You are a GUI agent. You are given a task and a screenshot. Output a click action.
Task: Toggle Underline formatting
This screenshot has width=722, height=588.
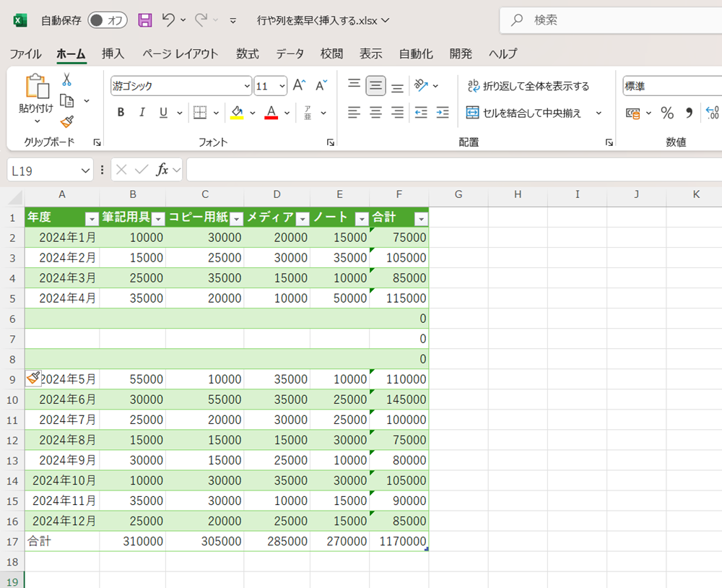tap(163, 113)
